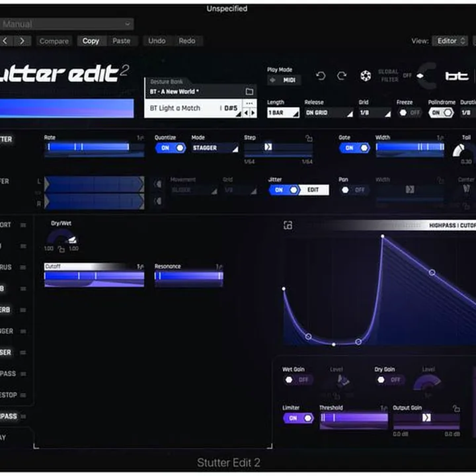This screenshot has height=476, width=476.
Task: Click the Resonance range slider
Action: (189, 276)
